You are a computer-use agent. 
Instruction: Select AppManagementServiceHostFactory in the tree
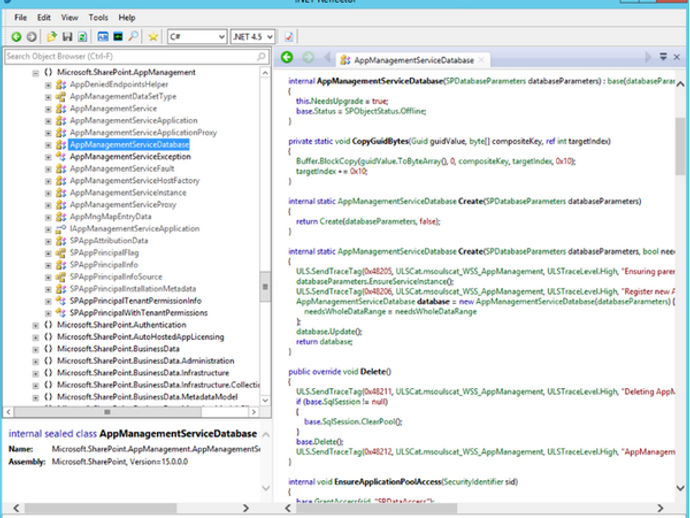(x=134, y=180)
